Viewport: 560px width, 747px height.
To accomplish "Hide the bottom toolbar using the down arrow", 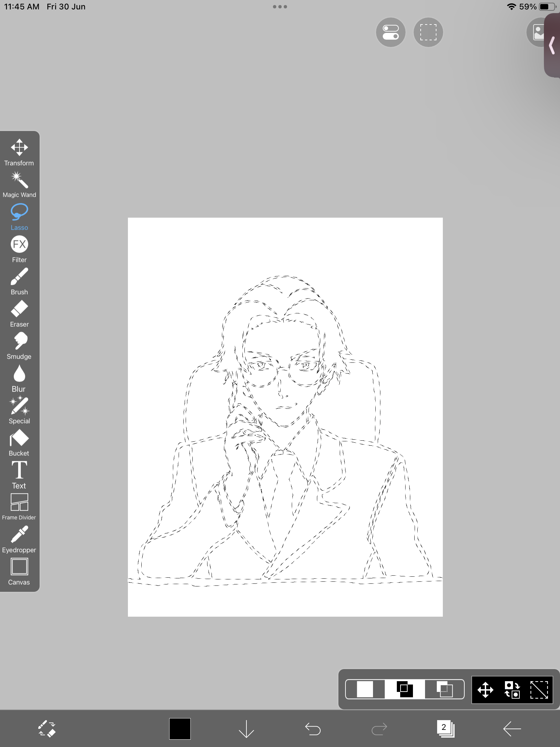I will 247,730.
